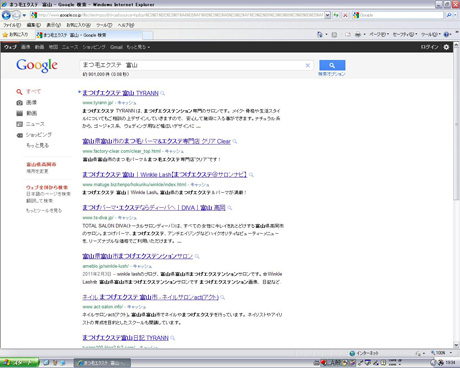Switch to 地図 in the Google bar
The width and height of the screenshot is (460, 368).
tap(53, 47)
